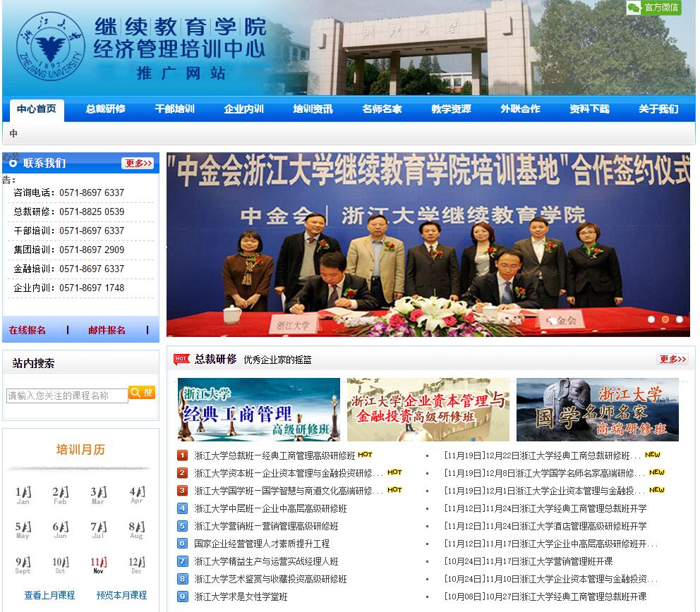This screenshot has height=612, width=700.
Task: Focus the 请输入您关注的课程名称 search field
Action: pyautogui.click(x=67, y=396)
